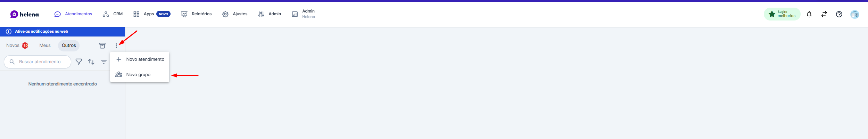Image resolution: width=868 pixels, height=139 pixels.
Task: Select Novo atendimento from the menu
Action: (140, 59)
